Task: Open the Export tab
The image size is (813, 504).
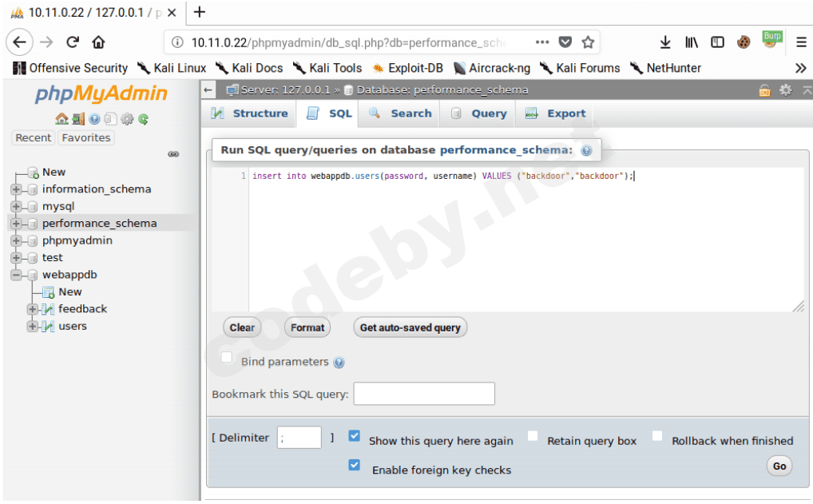Action: 555,113
